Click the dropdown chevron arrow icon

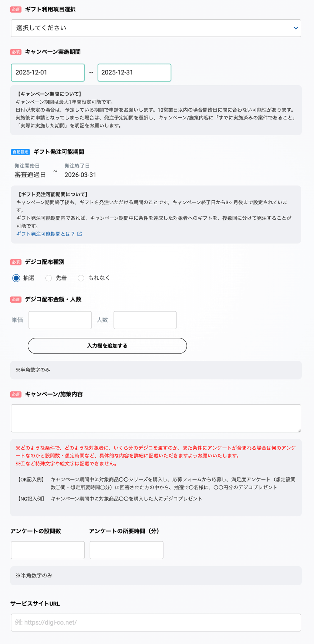click(295, 28)
